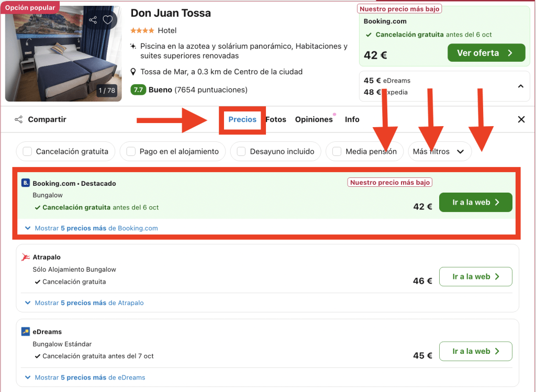Click the eDreams logo icon

[25, 331]
